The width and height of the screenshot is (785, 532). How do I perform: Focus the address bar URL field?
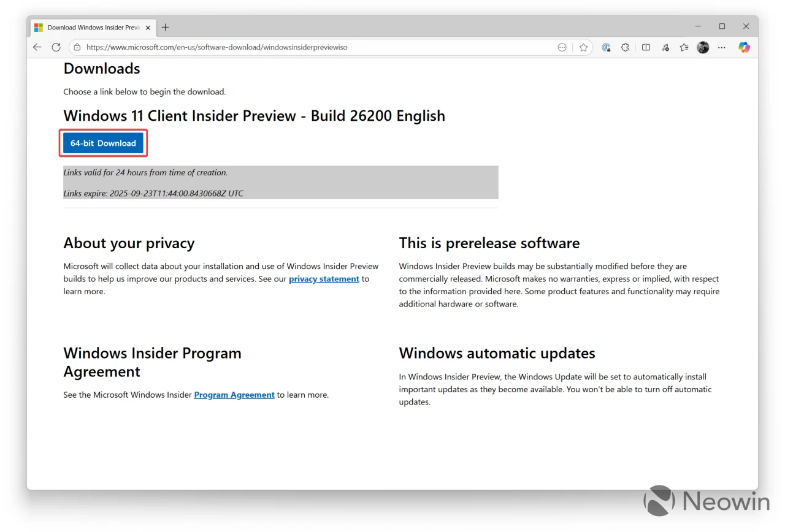307,47
